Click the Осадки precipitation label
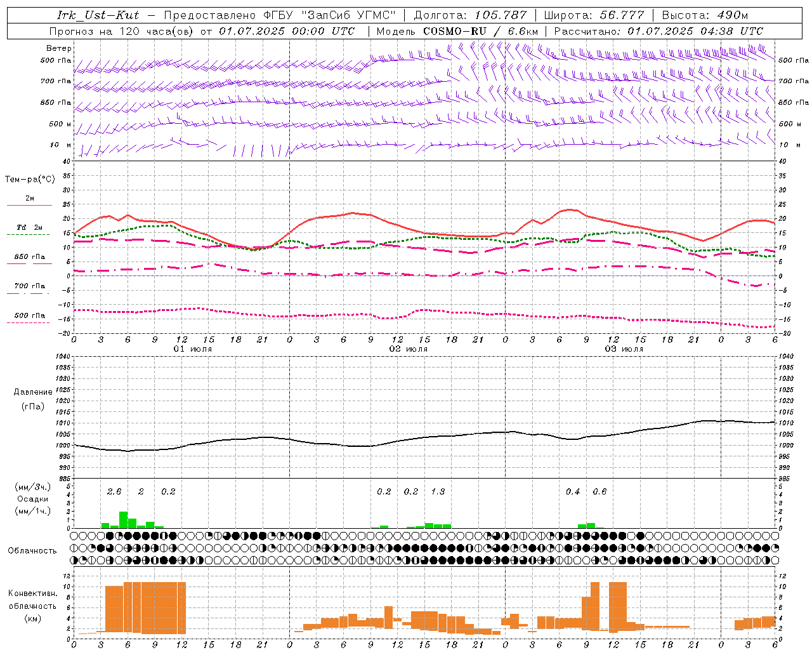 pyautogui.click(x=32, y=499)
